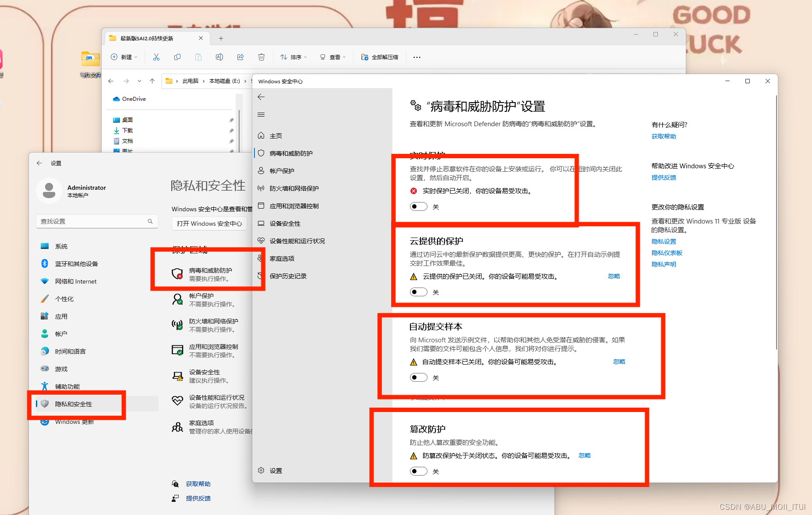
Task: Click the copy icon in File Explorer toolbar
Action: (177, 57)
